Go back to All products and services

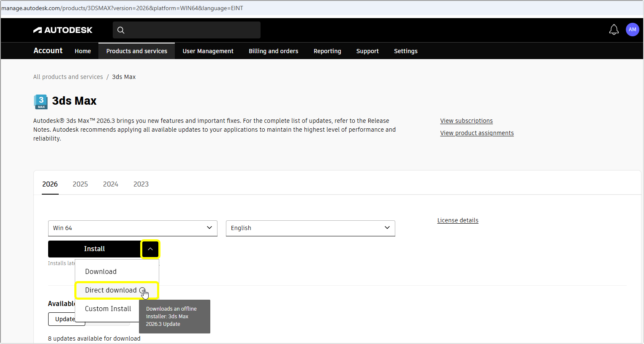click(68, 76)
